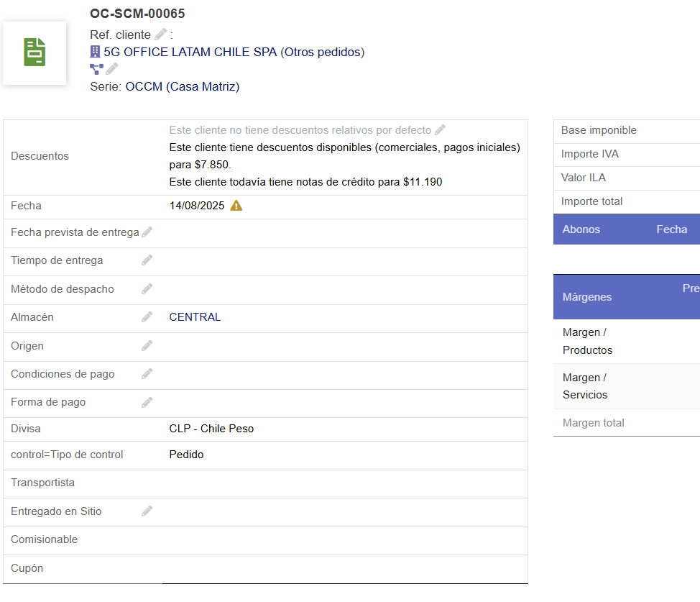Edit Método de despacho via pencil icon
Screen dimensions: 700x602
[x=147, y=289]
